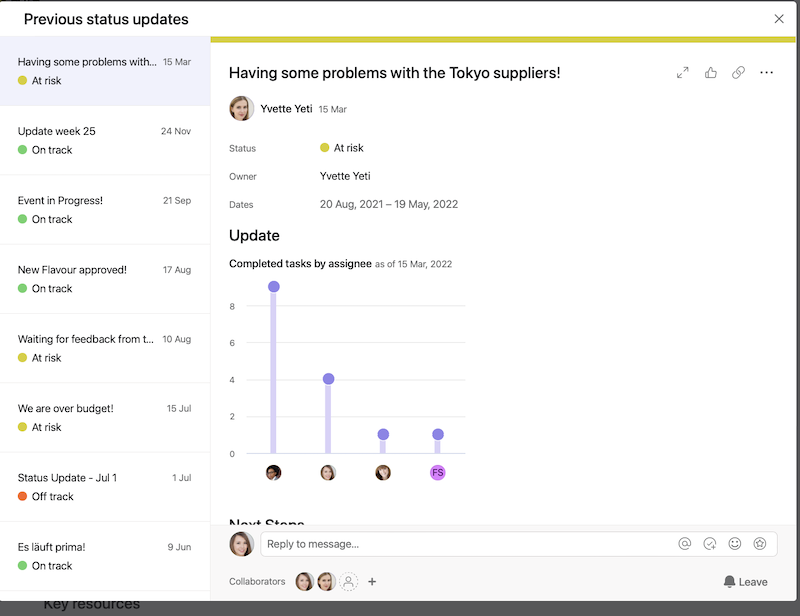The width and height of the screenshot is (800, 616).
Task: Click the star icon in reply box
Action: click(x=760, y=544)
